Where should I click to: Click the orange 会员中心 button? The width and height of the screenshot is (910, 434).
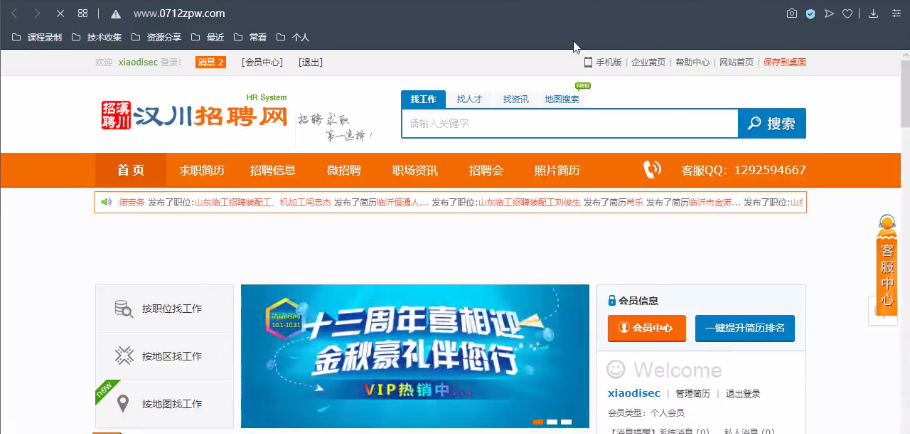click(x=646, y=327)
